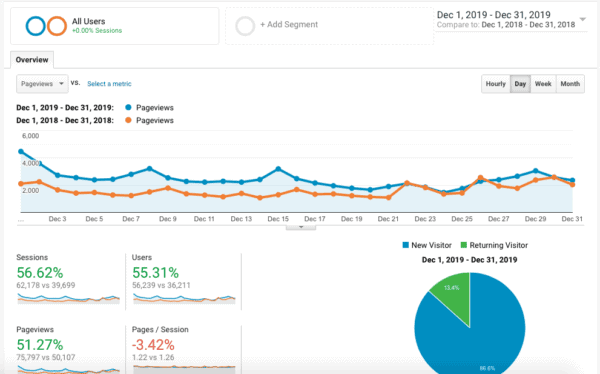Click the orange 2018 Pageviews legend dot
The image size is (600, 374).
click(128, 120)
